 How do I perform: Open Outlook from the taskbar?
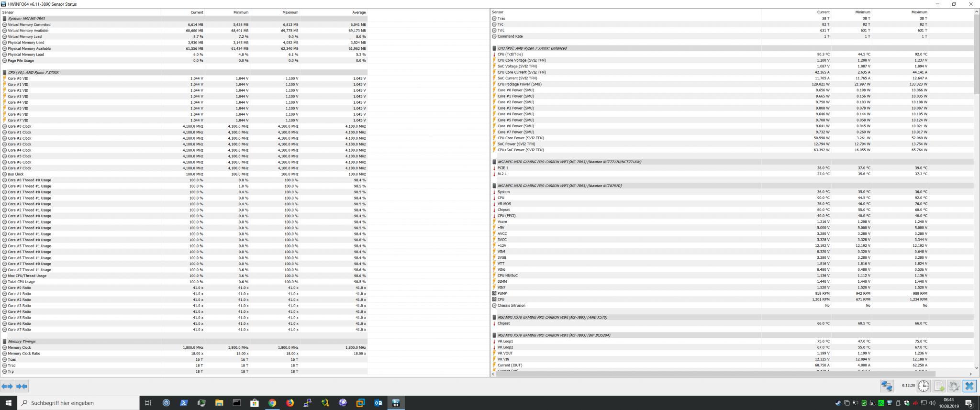click(378, 403)
